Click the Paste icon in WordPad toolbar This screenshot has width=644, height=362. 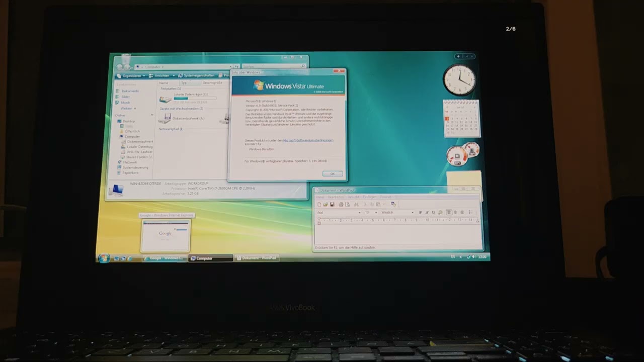378,204
